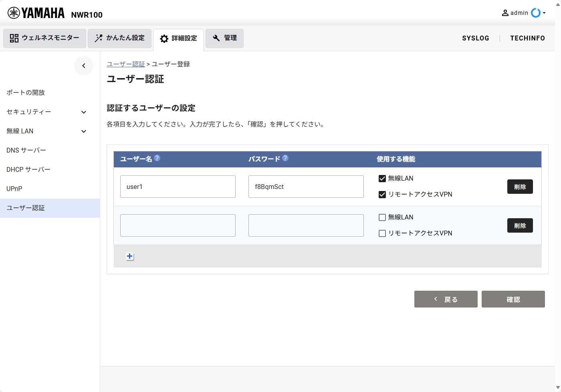Click the ユーザー認証 breadcrumb link

tap(126, 64)
